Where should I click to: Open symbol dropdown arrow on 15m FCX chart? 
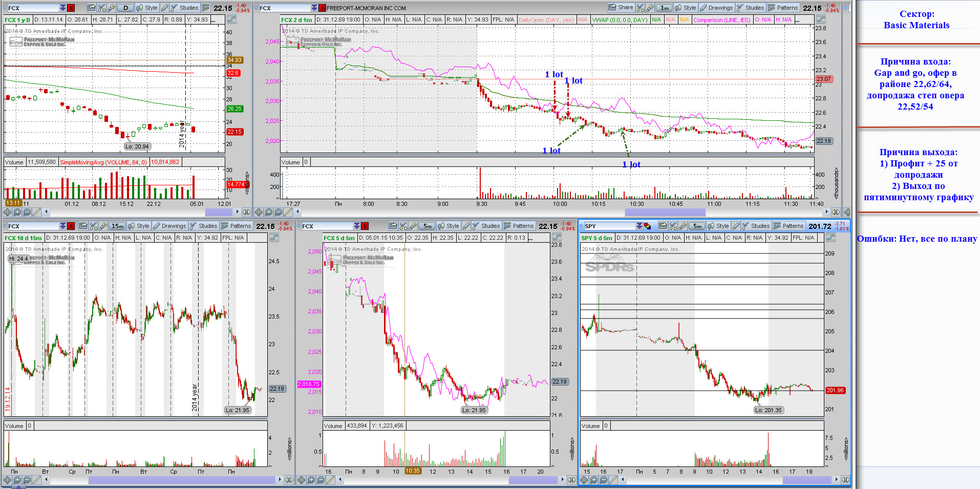62,226
